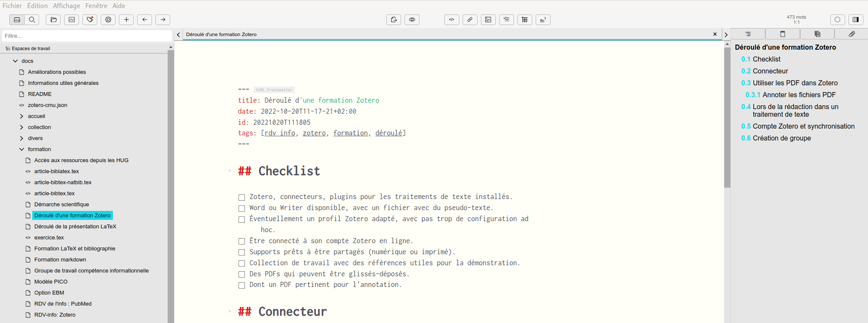Viewport: 868px width, 323px height.
Task: Insert an image via toolbar icon
Action: click(x=488, y=20)
